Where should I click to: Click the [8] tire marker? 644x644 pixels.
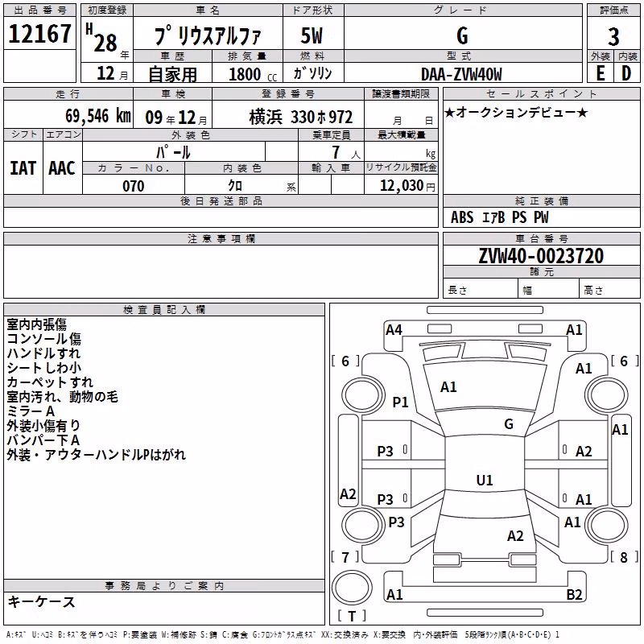pyautogui.click(x=624, y=557)
